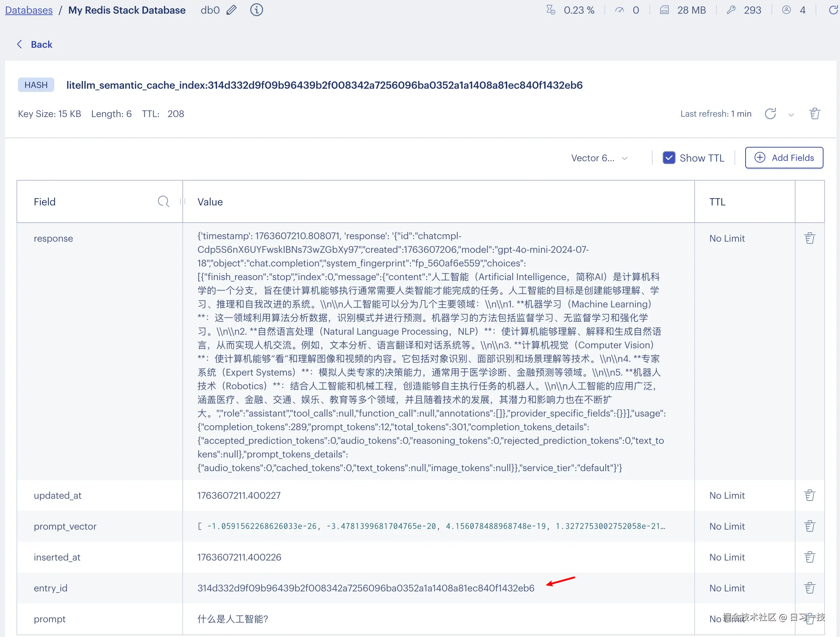Viewport: 840px width, 637px height.
Task: Click the edit database alias pencil icon
Action: coord(231,10)
